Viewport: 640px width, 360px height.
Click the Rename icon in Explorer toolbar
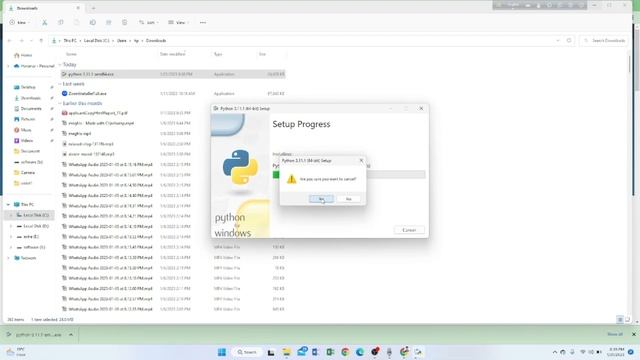pyautogui.click(x=93, y=22)
